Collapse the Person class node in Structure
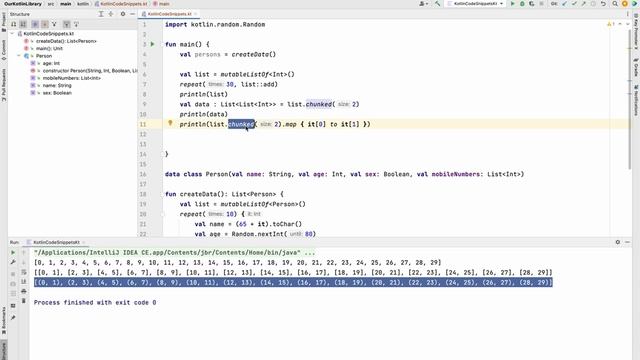This screenshot has height=360, width=640. [x=19, y=56]
